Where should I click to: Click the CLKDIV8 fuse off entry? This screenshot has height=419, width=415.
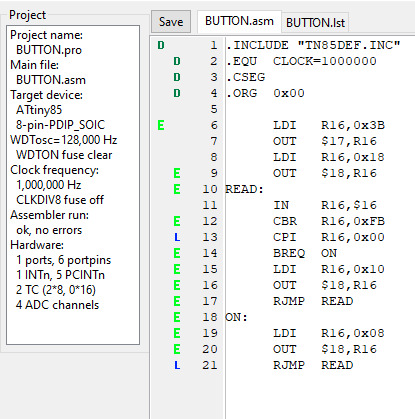[60, 200]
